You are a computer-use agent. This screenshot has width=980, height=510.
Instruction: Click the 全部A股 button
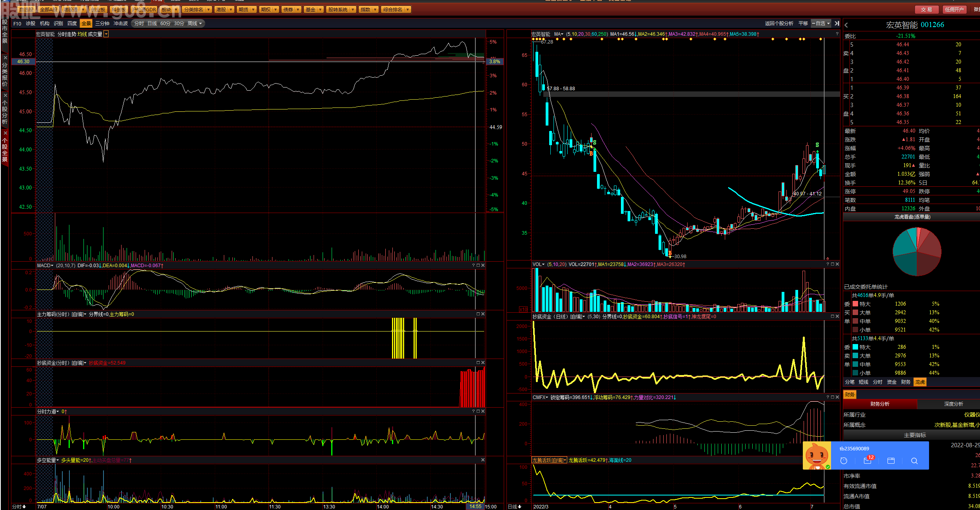coord(49,9)
